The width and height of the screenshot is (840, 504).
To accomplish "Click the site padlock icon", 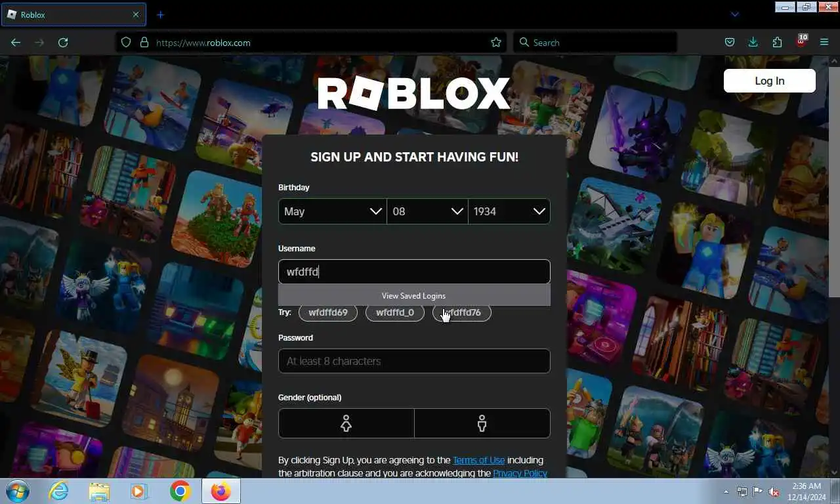I will coord(144,42).
